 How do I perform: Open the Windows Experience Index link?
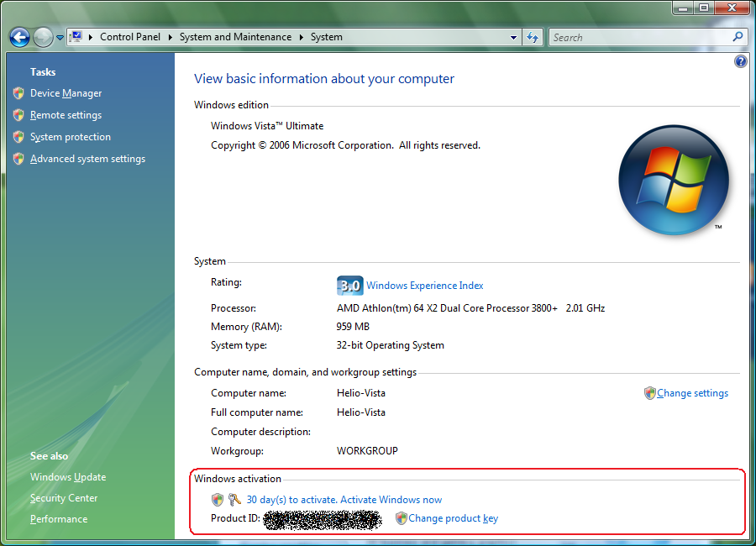tap(425, 286)
